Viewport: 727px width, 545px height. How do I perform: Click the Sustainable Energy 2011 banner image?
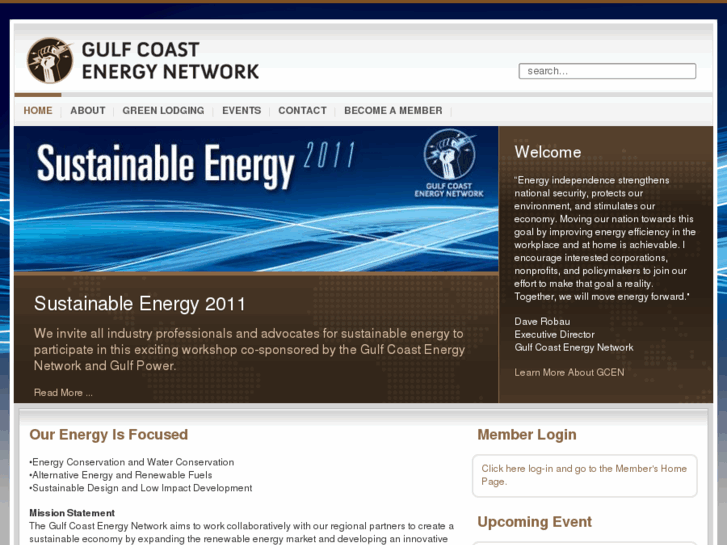[x=256, y=199]
